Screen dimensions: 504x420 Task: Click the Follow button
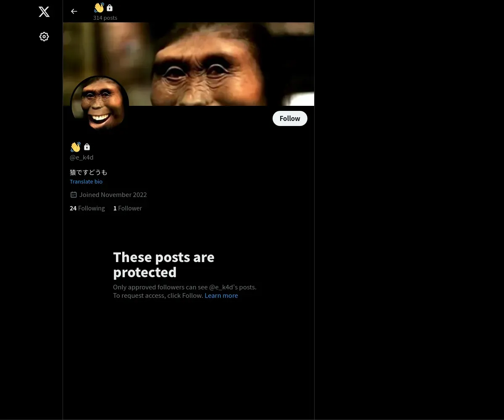pyautogui.click(x=290, y=118)
